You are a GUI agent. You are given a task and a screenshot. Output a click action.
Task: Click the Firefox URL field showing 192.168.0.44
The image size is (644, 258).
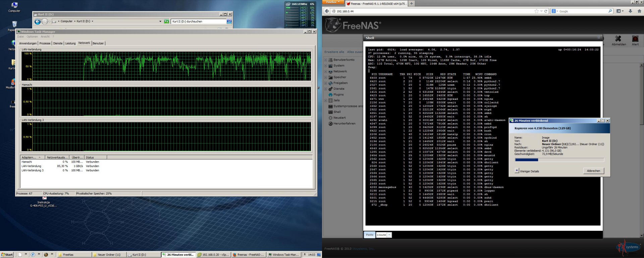(434, 11)
